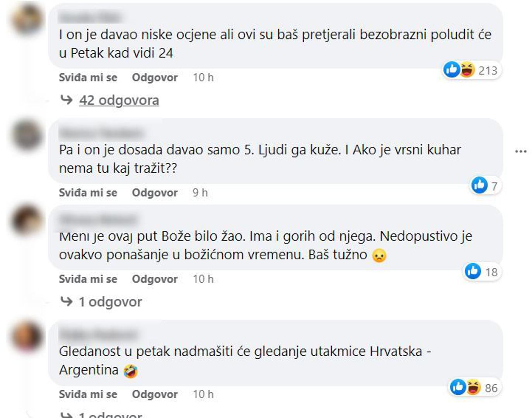The height and width of the screenshot is (418, 532).
Task: Open the three-dot comment options menu
Action: 521,151
